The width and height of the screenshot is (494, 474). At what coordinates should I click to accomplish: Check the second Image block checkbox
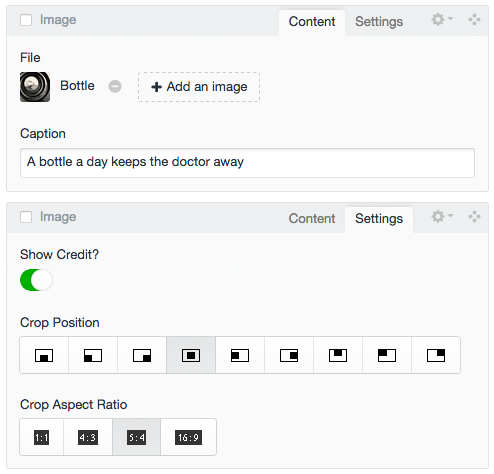point(26,217)
